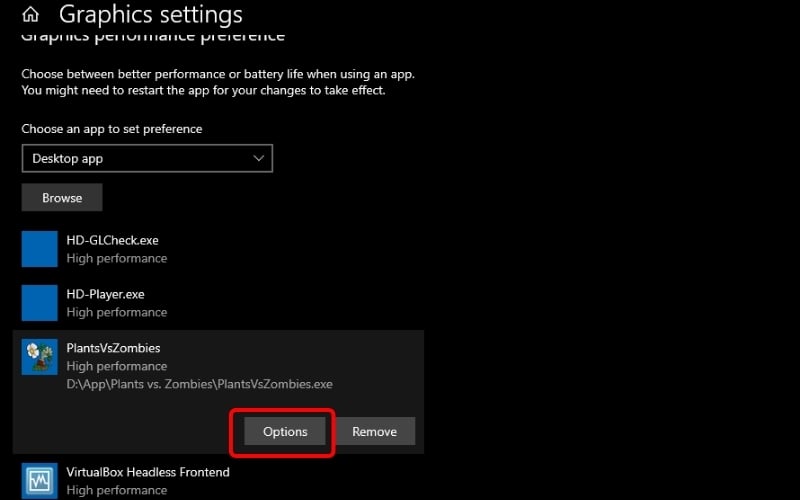This screenshot has width=800, height=500.
Task: Click the PlantsVsZombies.exe file path text
Action: (x=199, y=384)
